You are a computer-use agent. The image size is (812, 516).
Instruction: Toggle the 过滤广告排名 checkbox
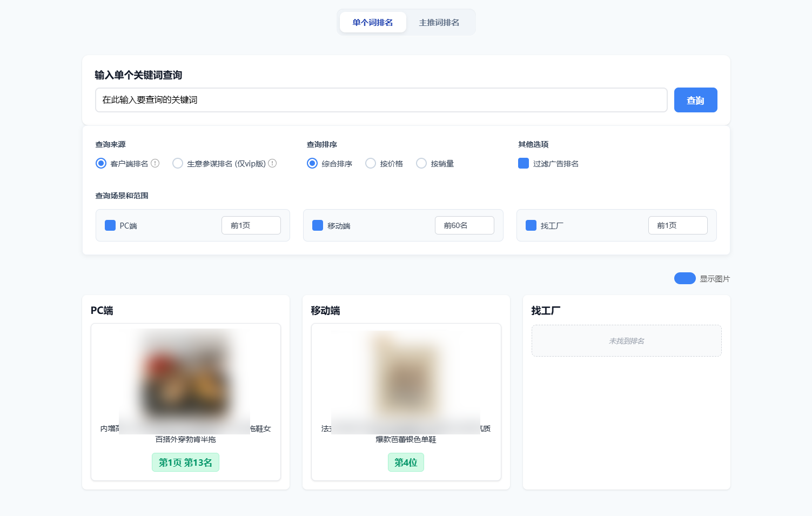click(524, 163)
